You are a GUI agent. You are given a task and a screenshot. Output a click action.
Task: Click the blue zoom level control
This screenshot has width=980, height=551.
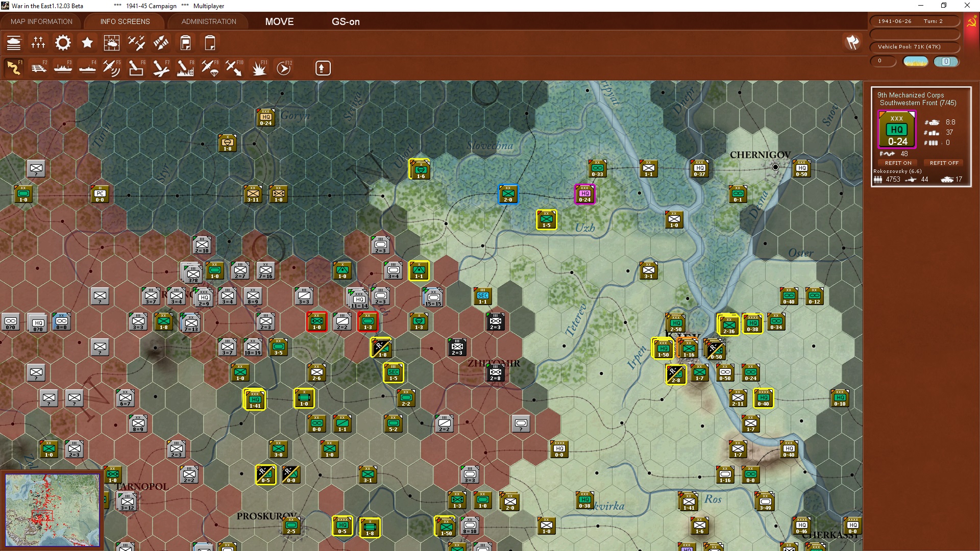(x=947, y=61)
